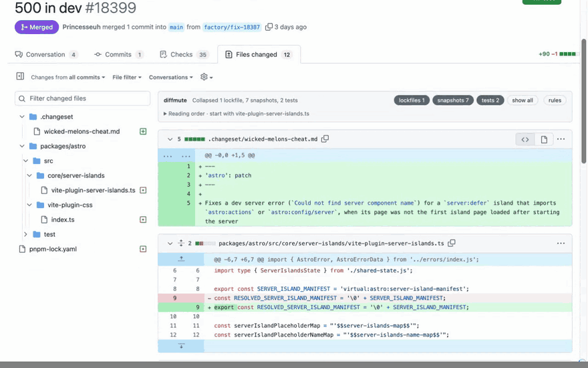The image size is (588, 368).
Task: Switch to rich diff document view icon
Action: click(x=544, y=139)
